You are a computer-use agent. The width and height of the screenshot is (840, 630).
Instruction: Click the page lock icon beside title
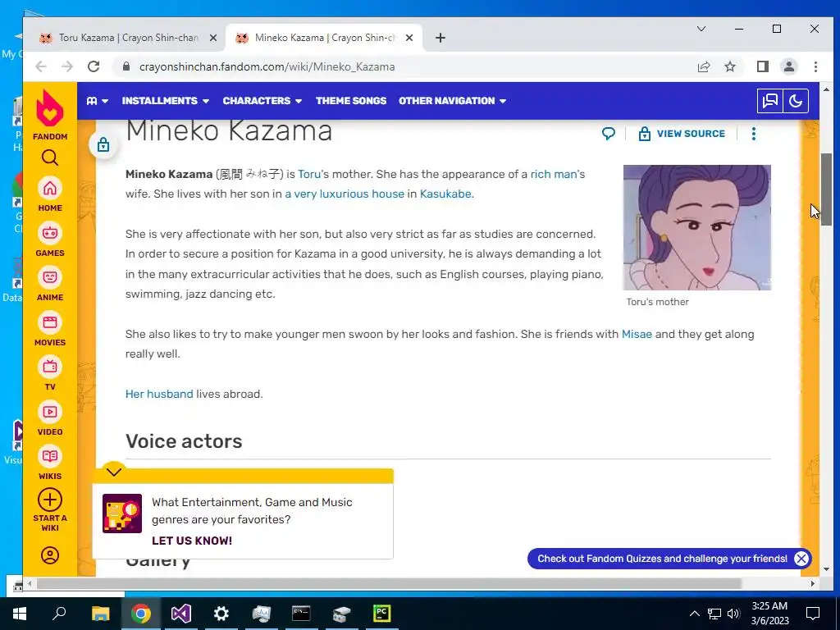coord(103,144)
